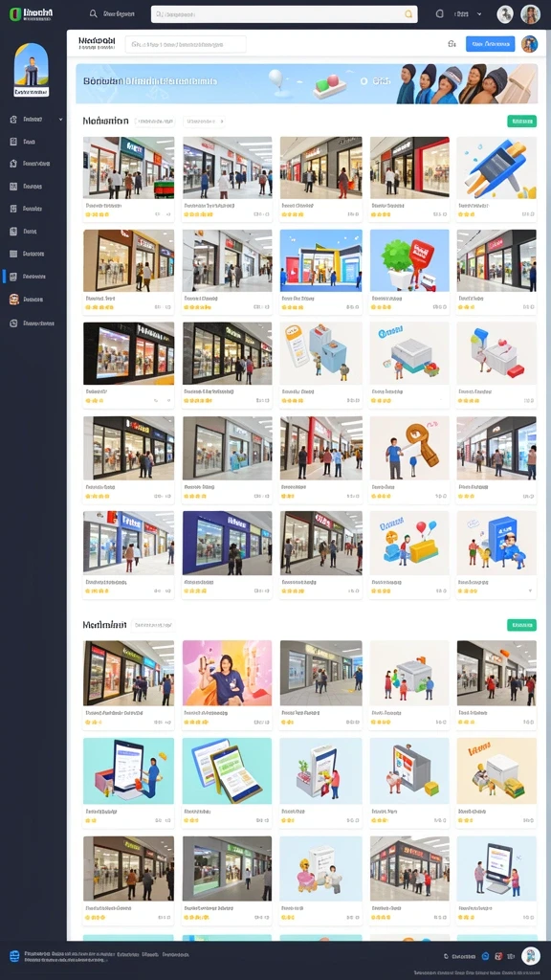Select the highlighted active sidebar menu item
Viewport: 551px width, 980px height.
point(33,277)
